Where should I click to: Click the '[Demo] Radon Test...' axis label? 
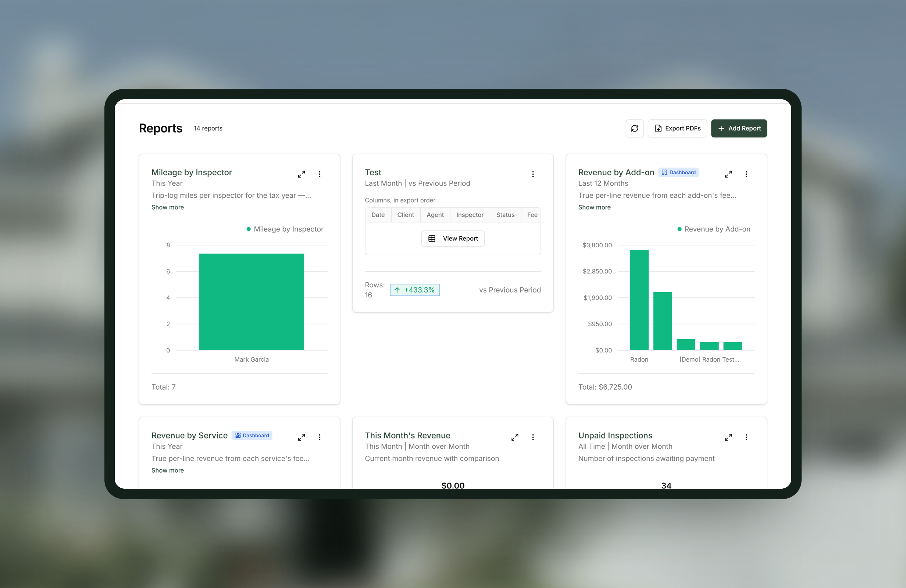709,359
